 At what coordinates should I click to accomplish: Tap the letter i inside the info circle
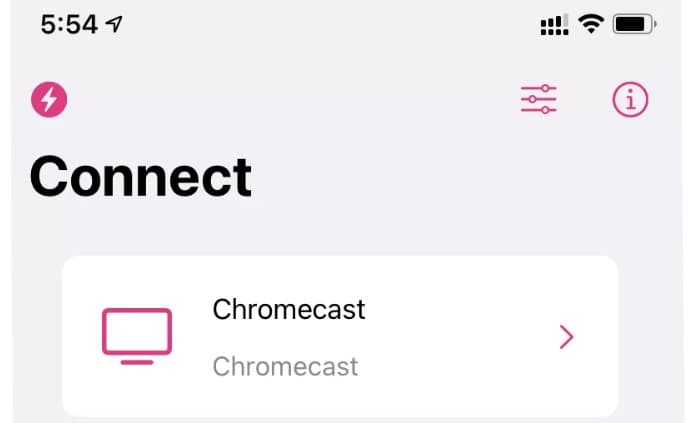coord(630,100)
